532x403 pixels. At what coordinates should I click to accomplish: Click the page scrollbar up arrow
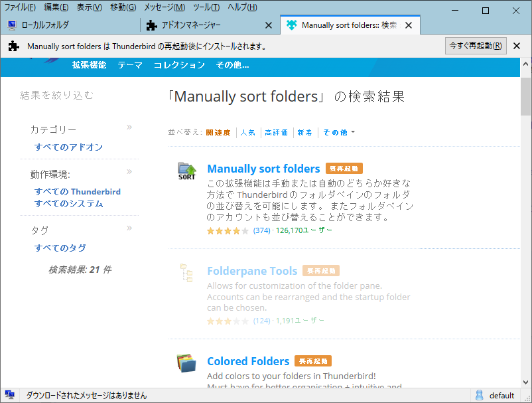(x=525, y=64)
